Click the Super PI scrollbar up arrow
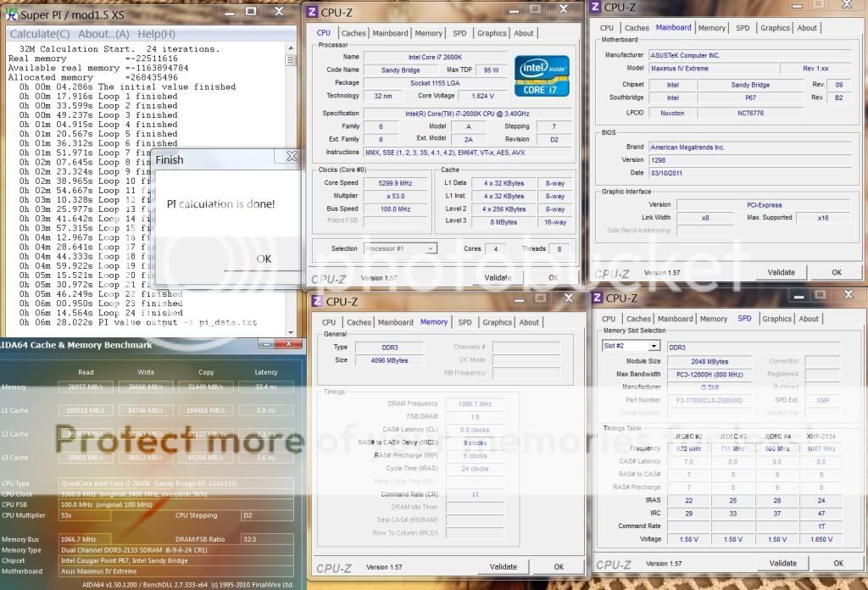The image size is (868, 590). pos(291,48)
